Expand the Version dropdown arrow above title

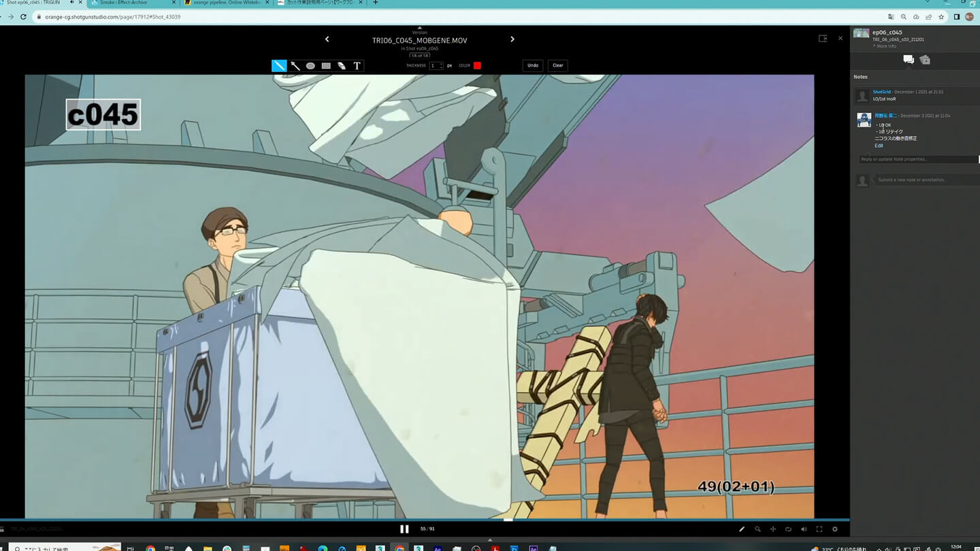419,29
